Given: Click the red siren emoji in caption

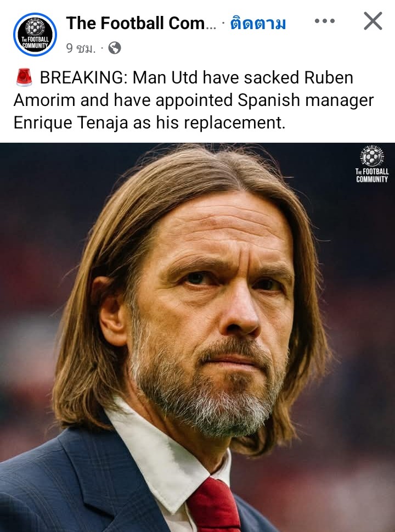Looking at the screenshot, I should pyautogui.click(x=24, y=77).
